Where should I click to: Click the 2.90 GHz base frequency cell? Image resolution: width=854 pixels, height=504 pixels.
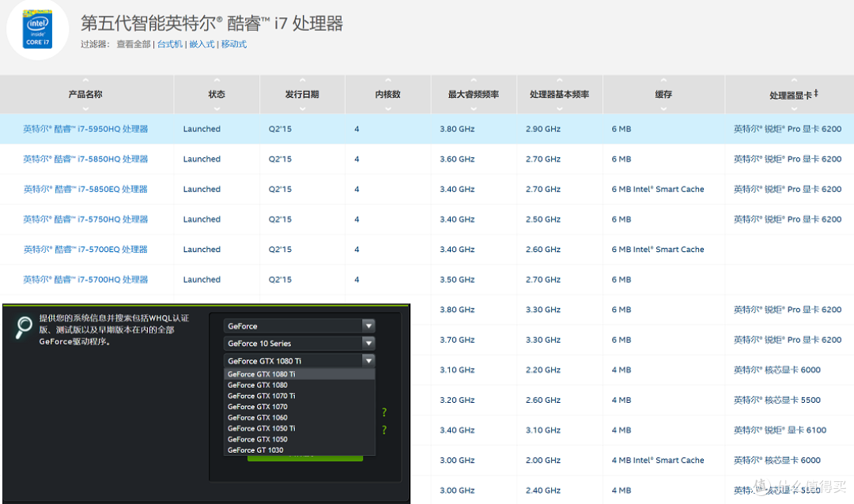pyautogui.click(x=543, y=129)
